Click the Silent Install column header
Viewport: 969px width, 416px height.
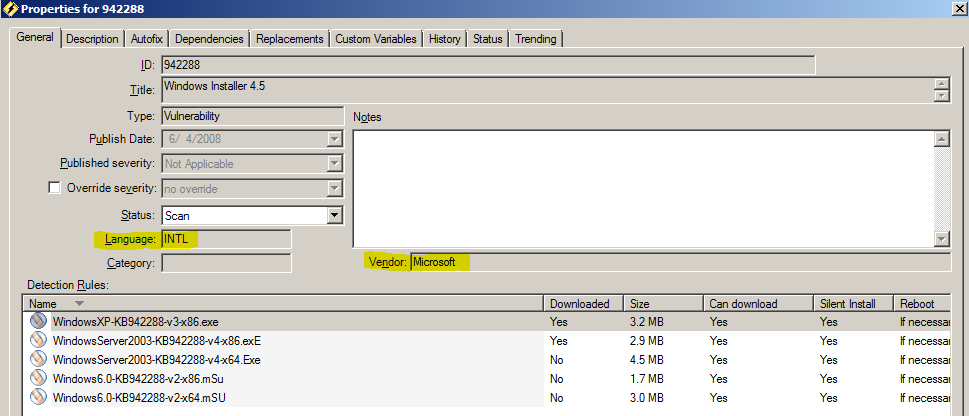coord(848,303)
